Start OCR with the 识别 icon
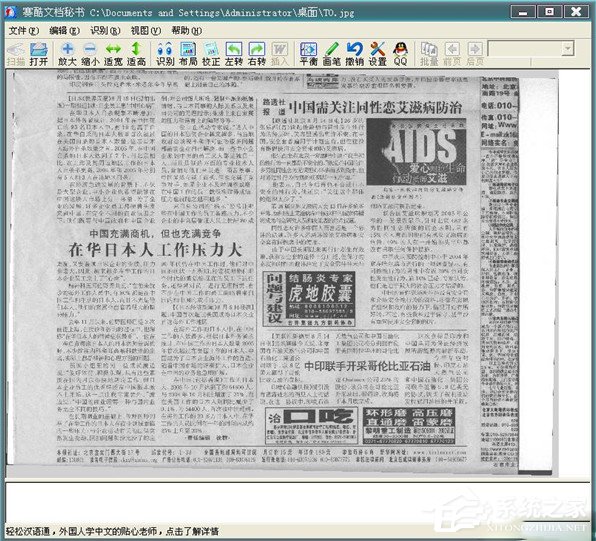596x541 pixels. [x=165, y=54]
